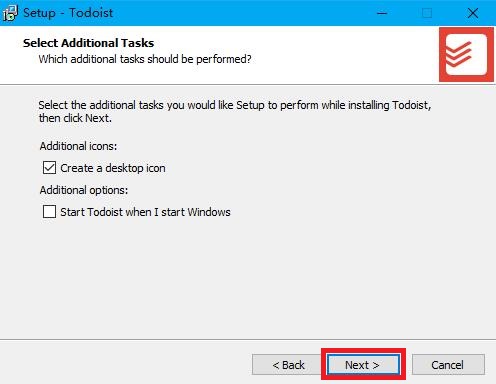Click the 'Create a desktop icon' label text
The width and height of the screenshot is (496, 384).
[113, 168]
